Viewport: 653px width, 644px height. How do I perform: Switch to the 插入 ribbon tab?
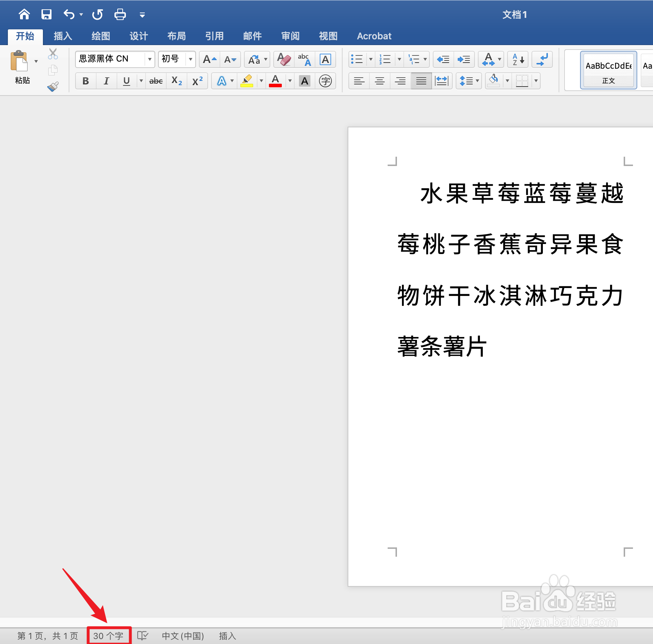pyautogui.click(x=63, y=36)
